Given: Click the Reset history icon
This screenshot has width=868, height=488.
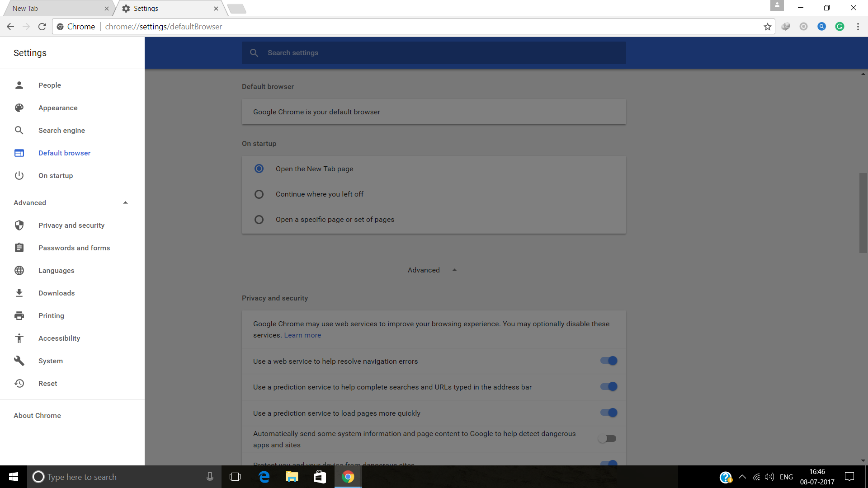Looking at the screenshot, I should [x=19, y=383].
